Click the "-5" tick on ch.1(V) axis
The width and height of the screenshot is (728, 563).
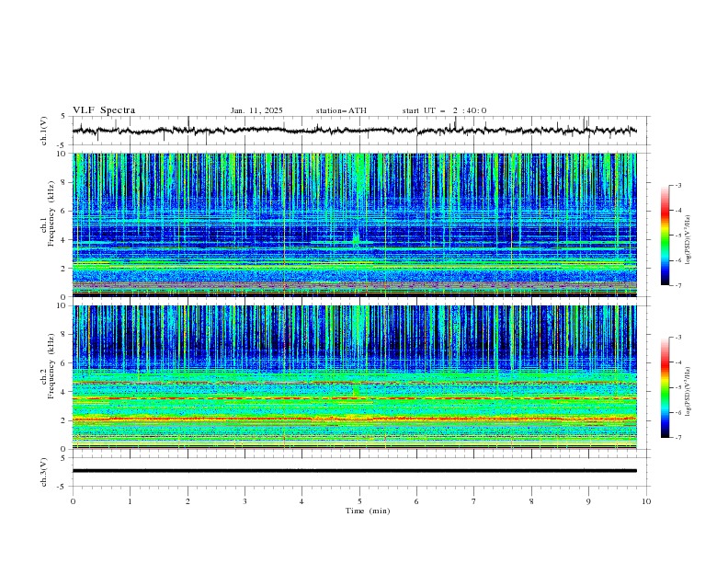click(63, 145)
